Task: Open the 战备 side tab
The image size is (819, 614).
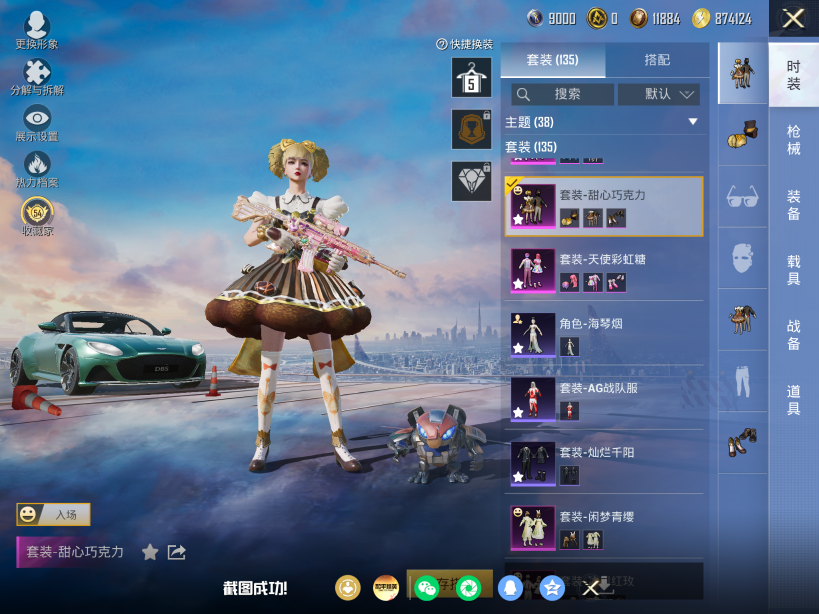Action: (x=793, y=335)
